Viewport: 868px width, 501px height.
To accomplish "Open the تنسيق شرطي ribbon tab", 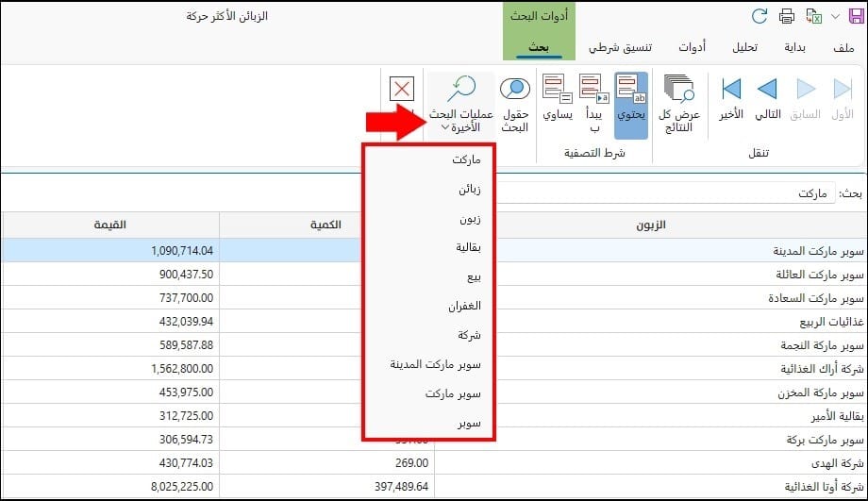I will 620,47.
